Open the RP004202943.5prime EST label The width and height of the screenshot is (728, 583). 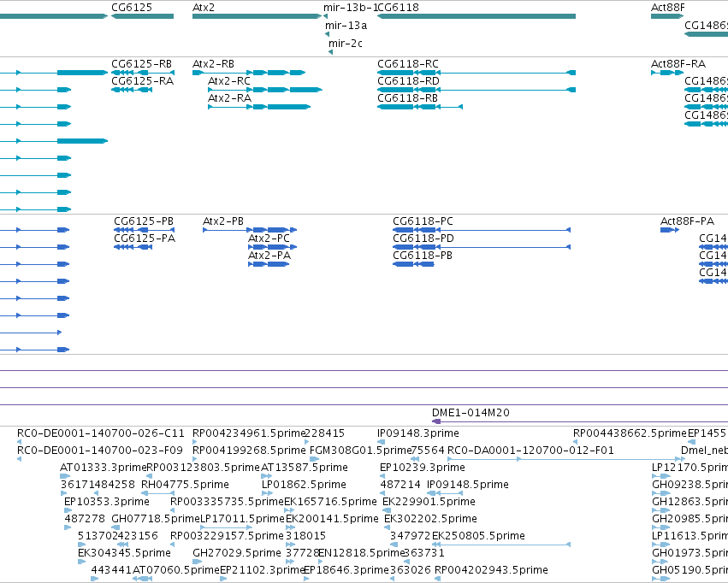491,570
